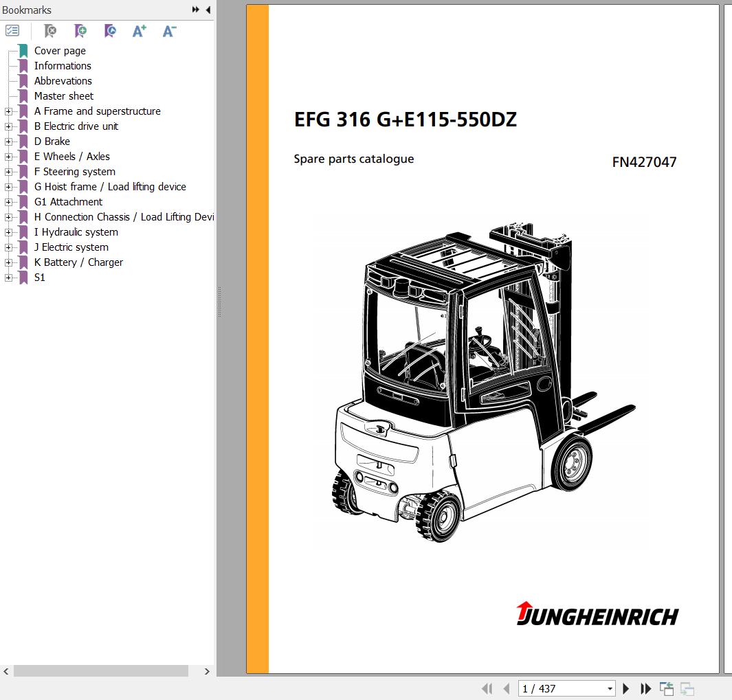Expand the I Hydraulic system bookmark
This screenshot has height=700, width=732.
pyautogui.click(x=8, y=232)
